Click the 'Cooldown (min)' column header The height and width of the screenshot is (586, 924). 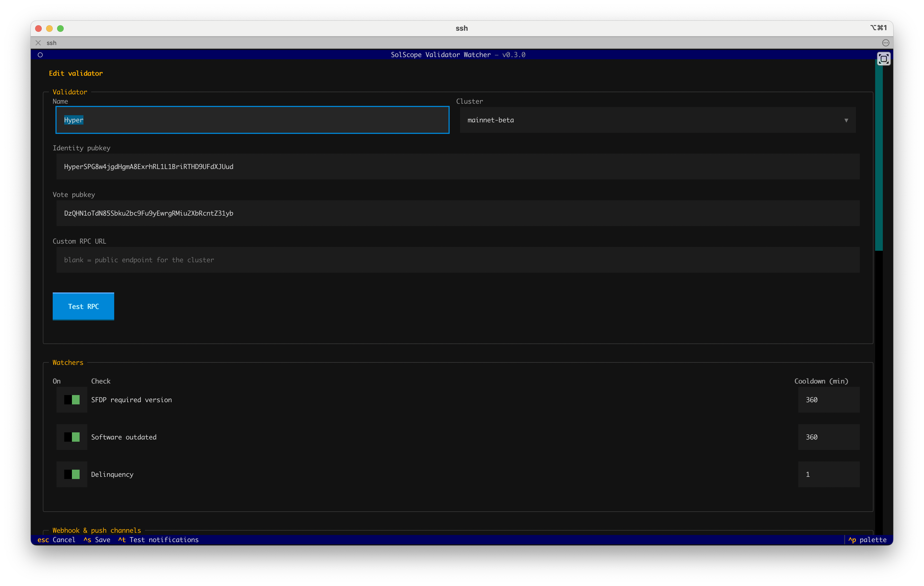(821, 381)
